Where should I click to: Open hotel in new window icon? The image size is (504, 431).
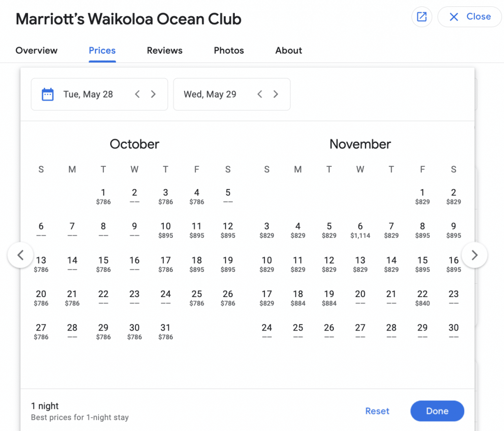[x=422, y=17]
